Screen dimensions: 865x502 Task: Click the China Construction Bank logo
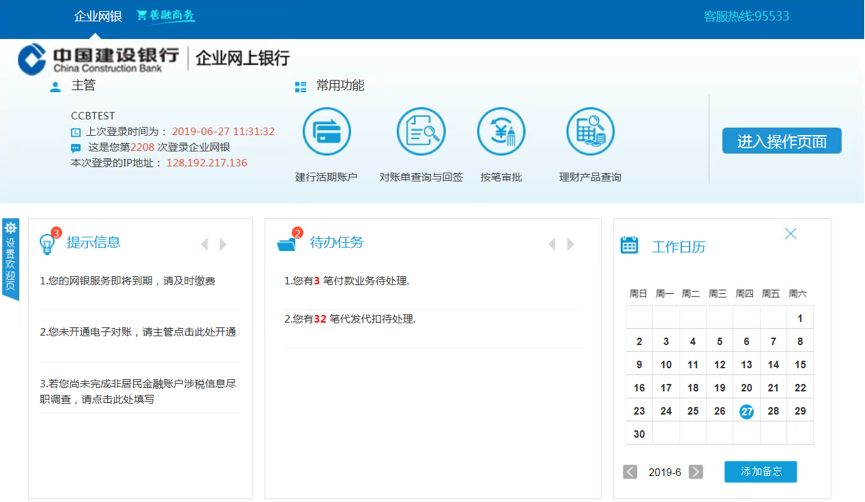pos(98,59)
